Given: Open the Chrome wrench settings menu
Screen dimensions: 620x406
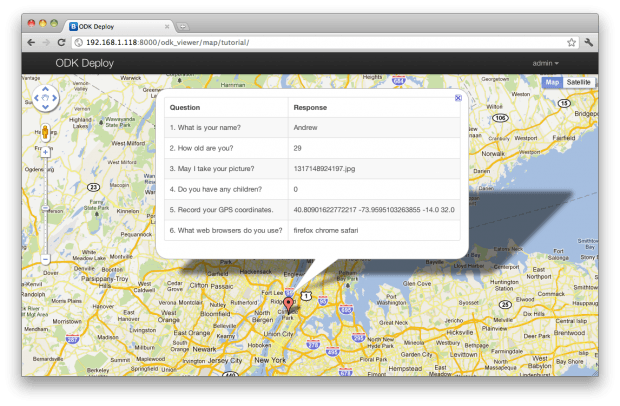Looking at the screenshot, I should [589, 43].
